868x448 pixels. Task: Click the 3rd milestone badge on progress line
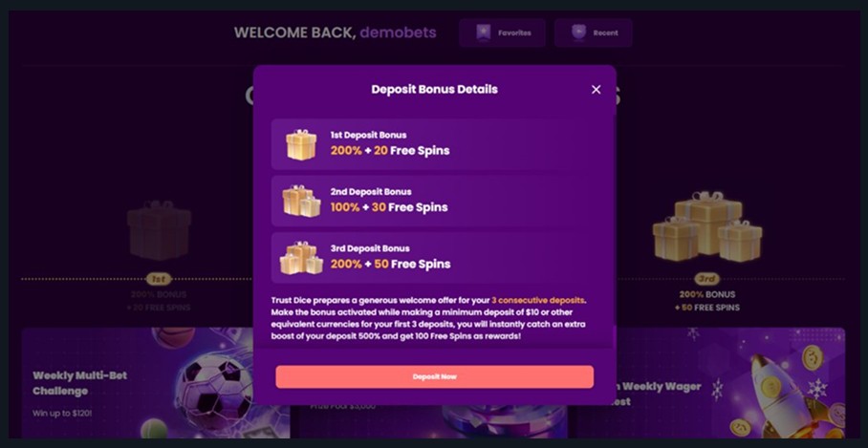click(706, 279)
